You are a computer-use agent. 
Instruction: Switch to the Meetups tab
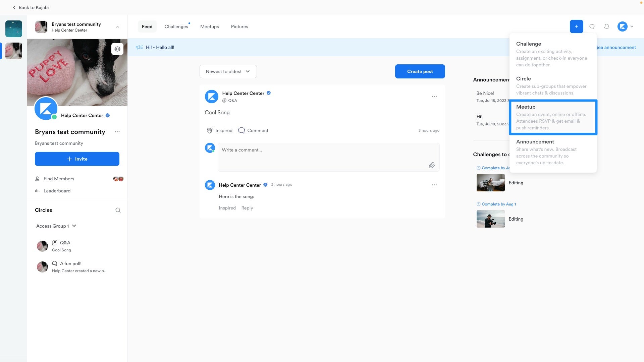pos(209,26)
